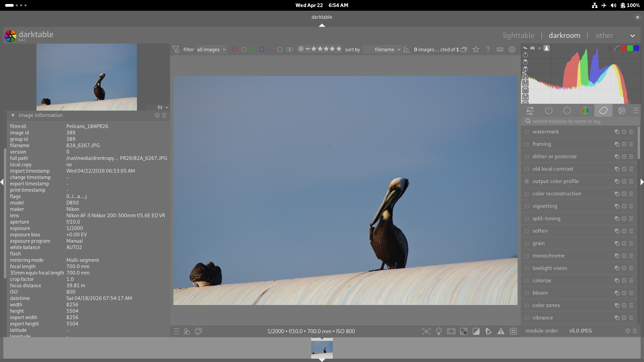
Task: Select RGB parade scope display
Action: [539, 48]
